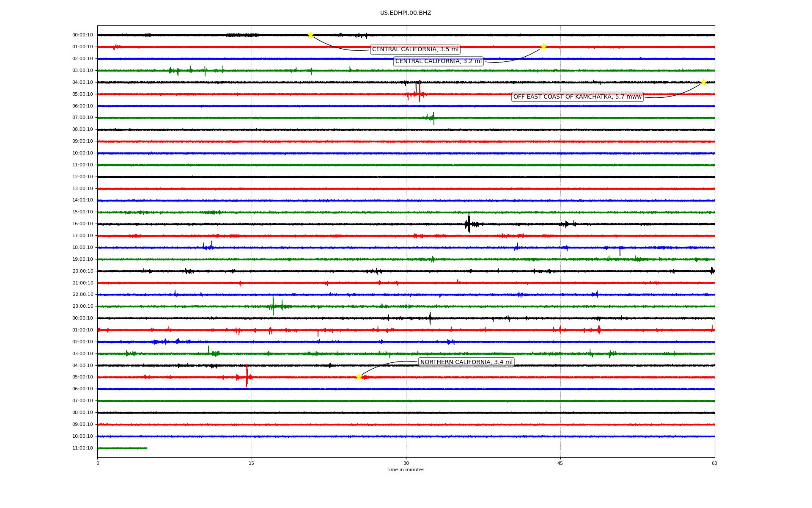The height and width of the screenshot is (508, 812).
Task: Click the 'time in minutes' axis label
Action: coord(406,469)
